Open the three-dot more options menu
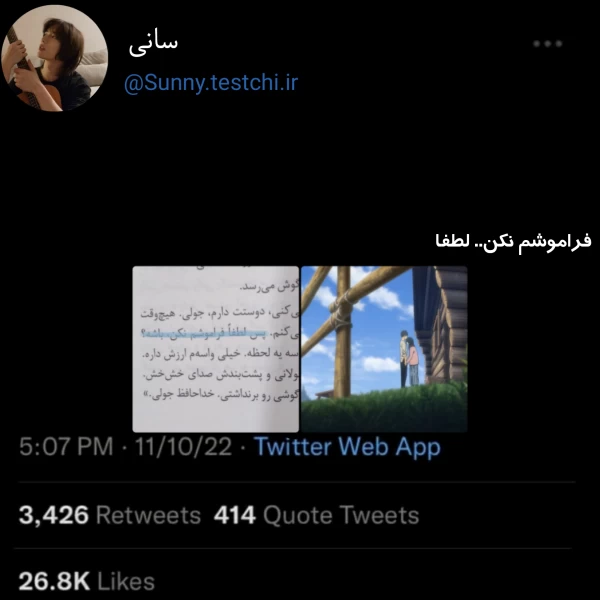Image resolution: width=600 pixels, height=600 pixels. coord(548,44)
